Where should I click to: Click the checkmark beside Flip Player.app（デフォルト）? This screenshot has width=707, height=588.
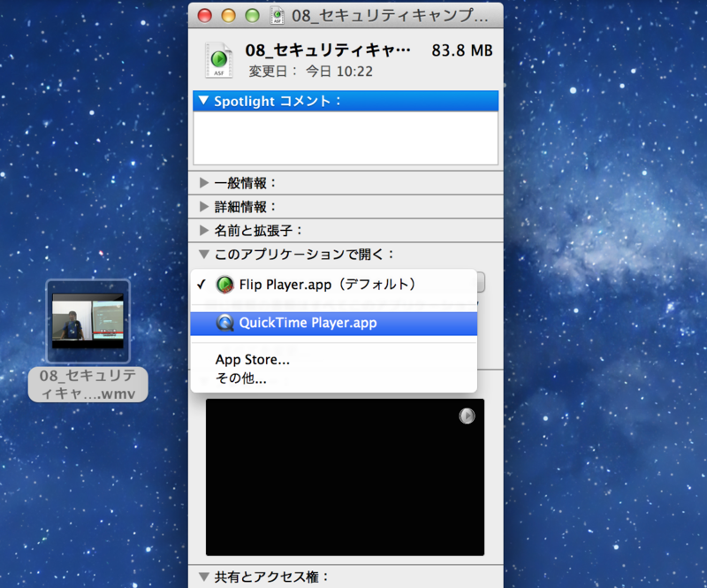coord(203,286)
